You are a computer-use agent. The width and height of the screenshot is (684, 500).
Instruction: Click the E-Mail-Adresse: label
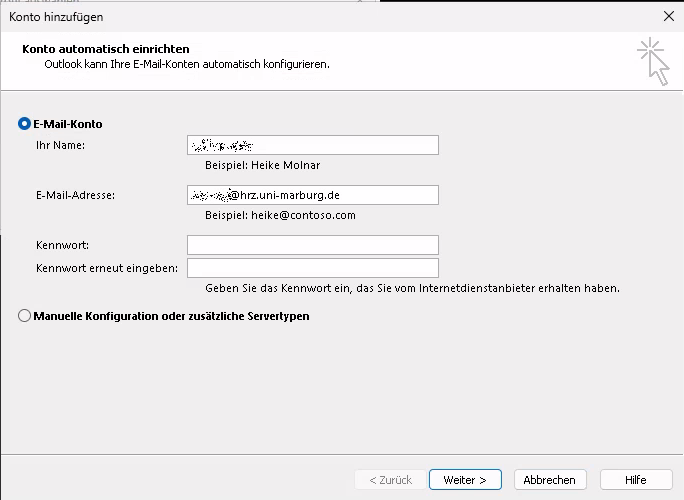pos(75,195)
